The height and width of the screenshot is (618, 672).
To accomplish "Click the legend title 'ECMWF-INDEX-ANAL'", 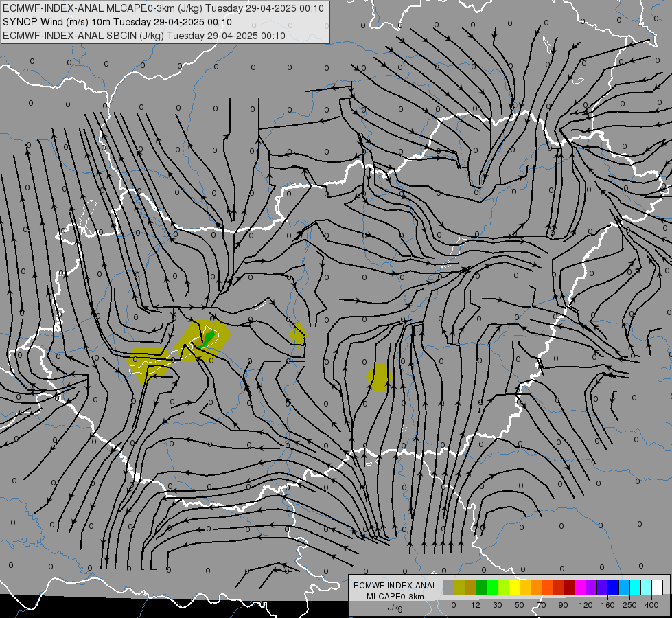I will 395,586.
